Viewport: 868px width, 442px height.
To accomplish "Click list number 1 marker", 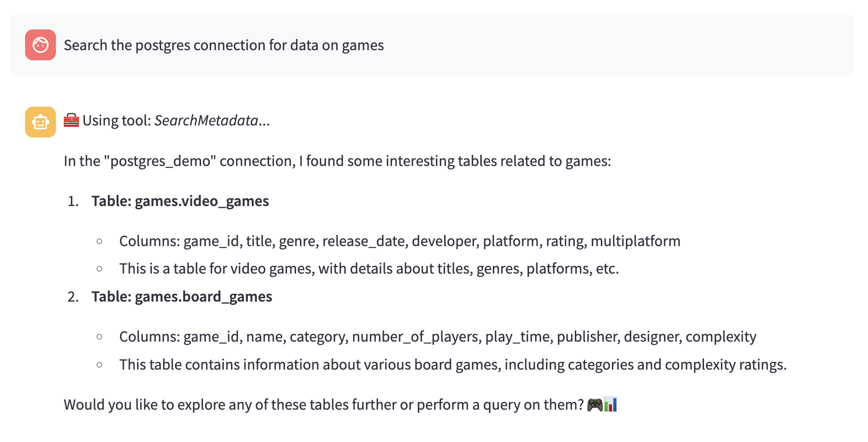I will click(73, 201).
